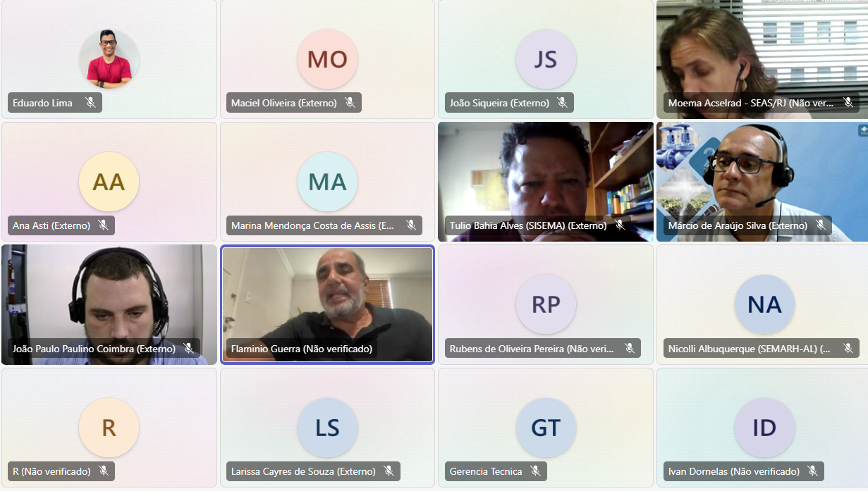Click Larissa Cayres de Souza's muted mic icon

(389, 471)
